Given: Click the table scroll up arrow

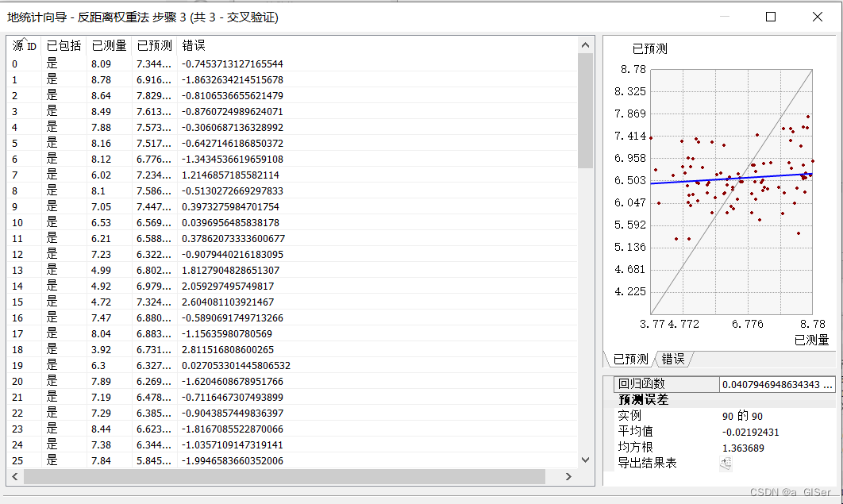Looking at the screenshot, I should tap(586, 46).
